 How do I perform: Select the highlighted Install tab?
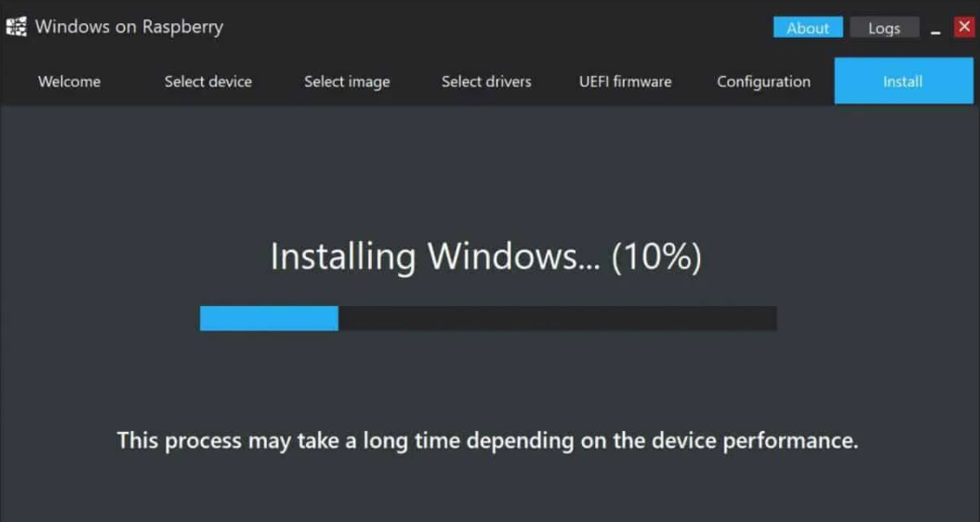point(902,82)
